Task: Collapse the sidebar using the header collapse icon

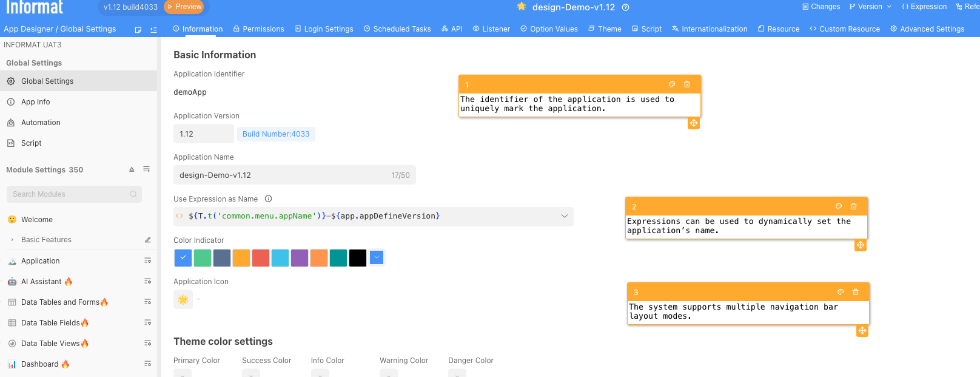Action: tap(153, 29)
